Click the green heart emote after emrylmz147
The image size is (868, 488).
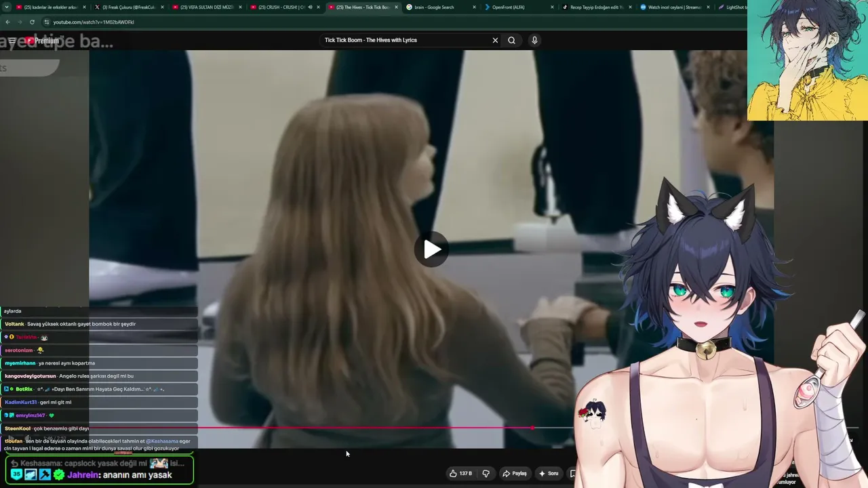coord(51,415)
